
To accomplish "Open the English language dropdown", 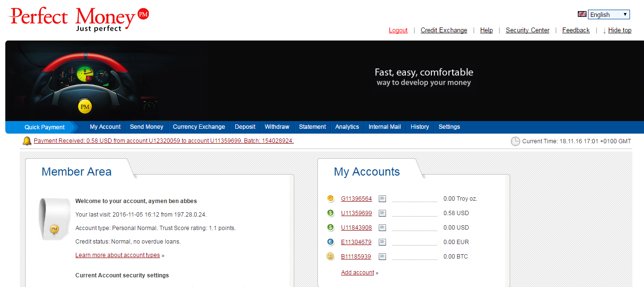I will point(609,14).
